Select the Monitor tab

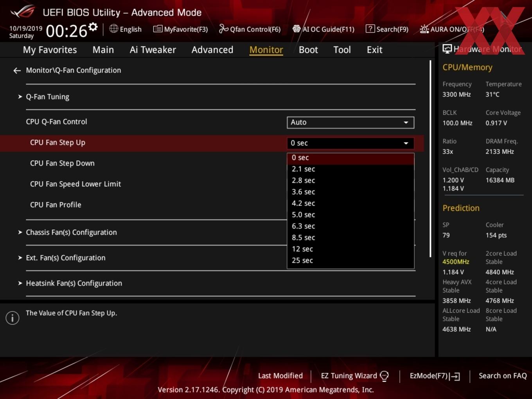tap(266, 50)
